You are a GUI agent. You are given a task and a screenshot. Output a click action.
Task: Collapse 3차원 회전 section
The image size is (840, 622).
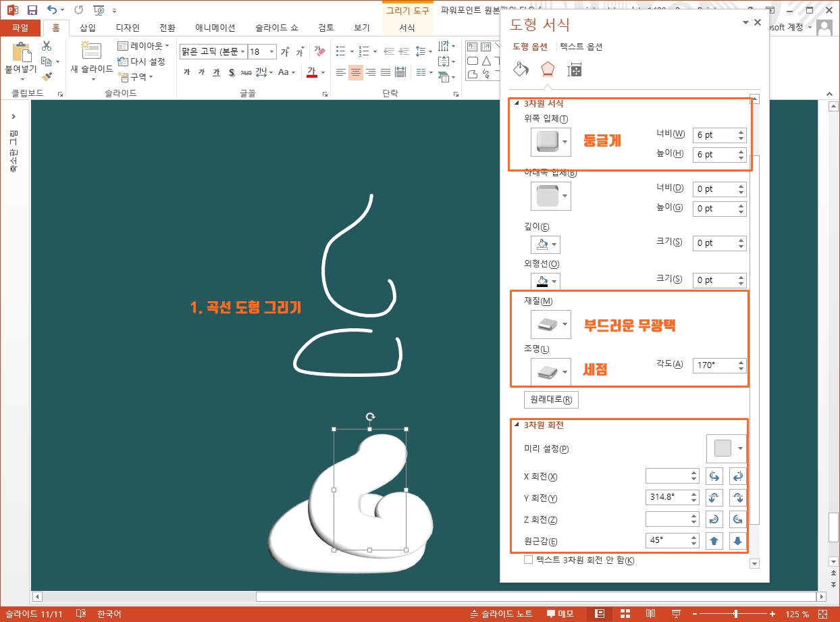(518, 425)
